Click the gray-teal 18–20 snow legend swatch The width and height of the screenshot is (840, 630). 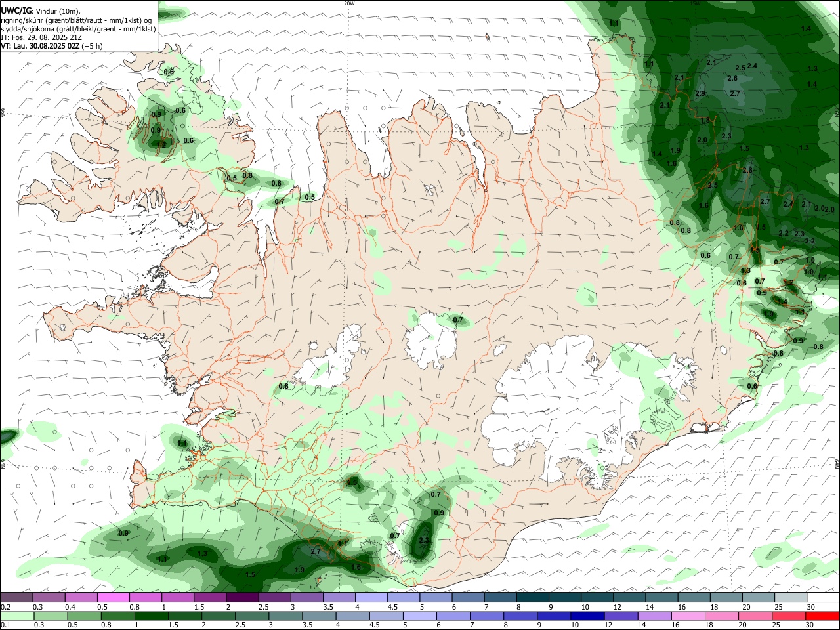pyautogui.click(x=726, y=597)
